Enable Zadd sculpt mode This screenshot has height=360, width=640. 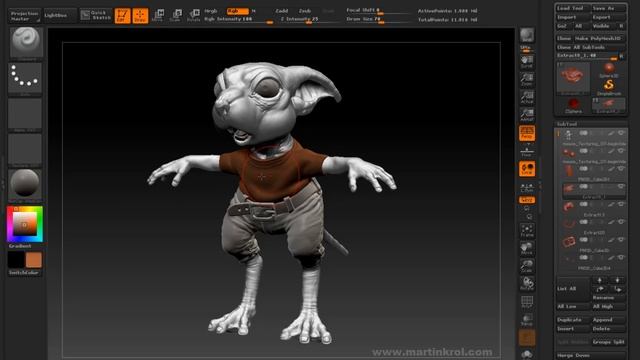tap(282, 11)
